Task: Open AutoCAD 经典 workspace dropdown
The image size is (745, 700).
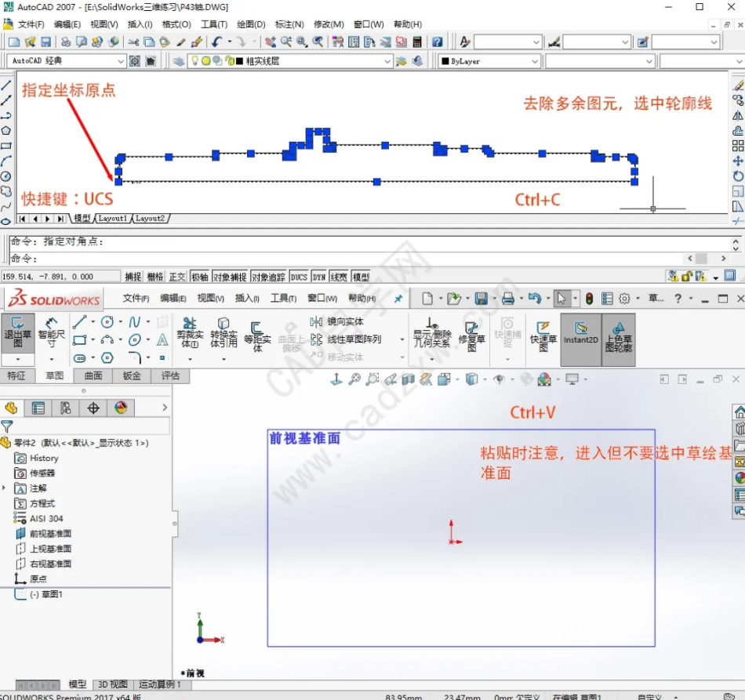Action: tap(121, 61)
